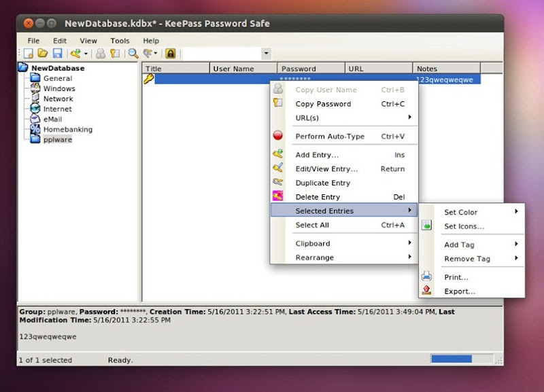Click the status bar progress bar
Image resolution: width=544 pixels, height=392 pixels.
click(x=462, y=359)
